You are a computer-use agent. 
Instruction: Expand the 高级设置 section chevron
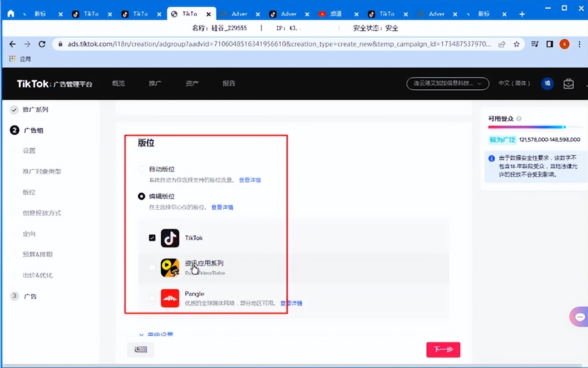click(141, 334)
